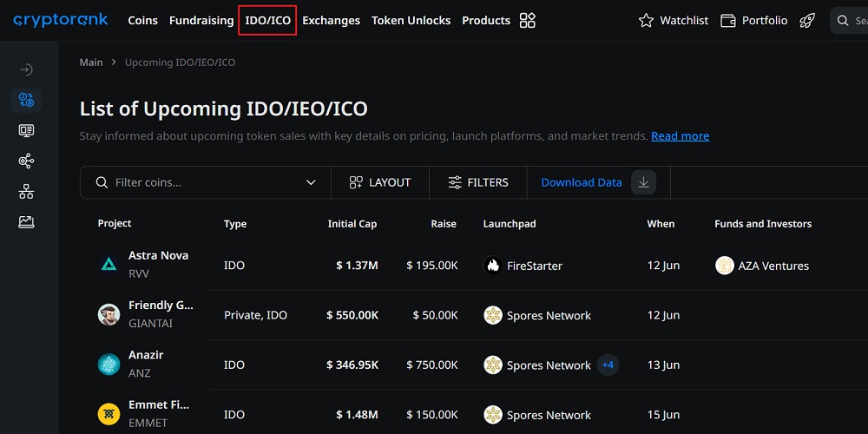Open the Token Unlocks menu
The height and width of the screenshot is (434, 868).
coord(411,20)
